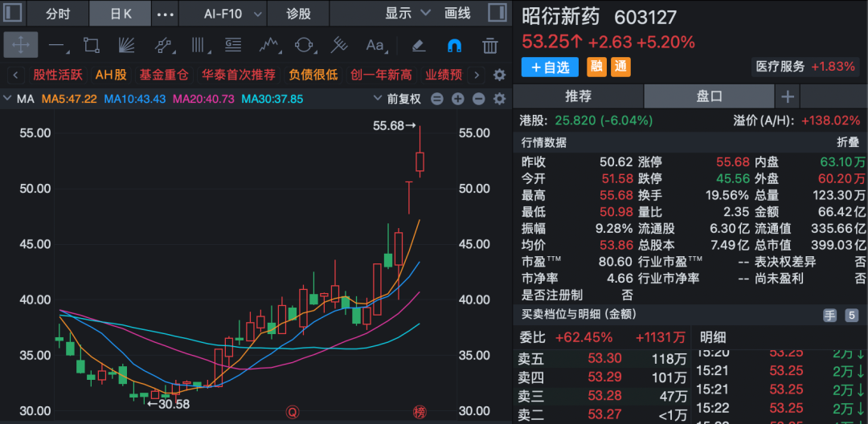The image size is (868, 424).
Task: Open MA indicator settings gear icon
Action: tap(499, 99)
